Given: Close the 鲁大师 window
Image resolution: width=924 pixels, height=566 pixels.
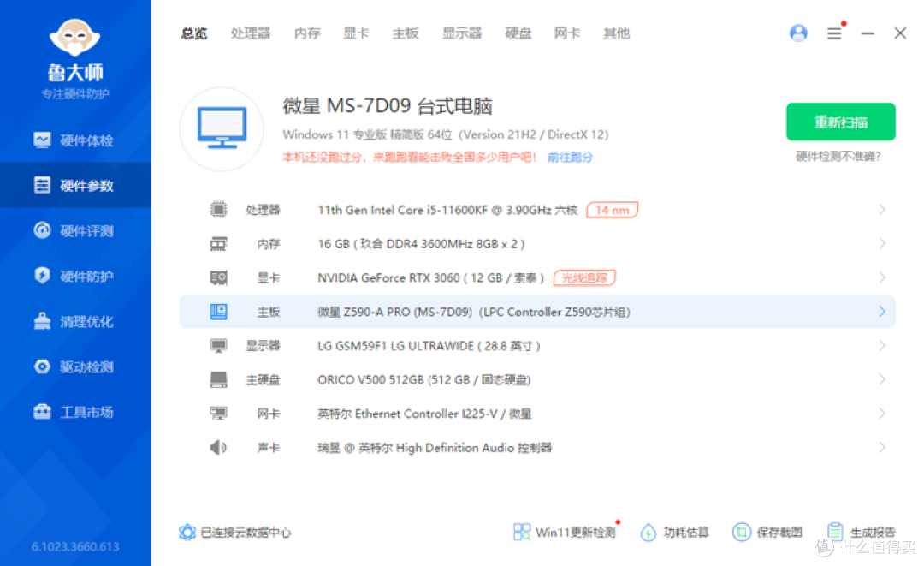Looking at the screenshot, I should click(900, 33).
